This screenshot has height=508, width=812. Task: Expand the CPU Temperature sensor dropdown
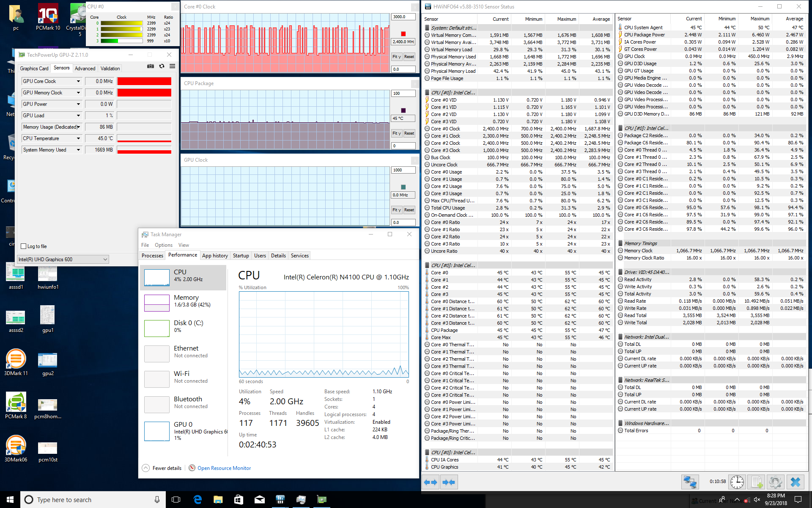tap(78, 138)
